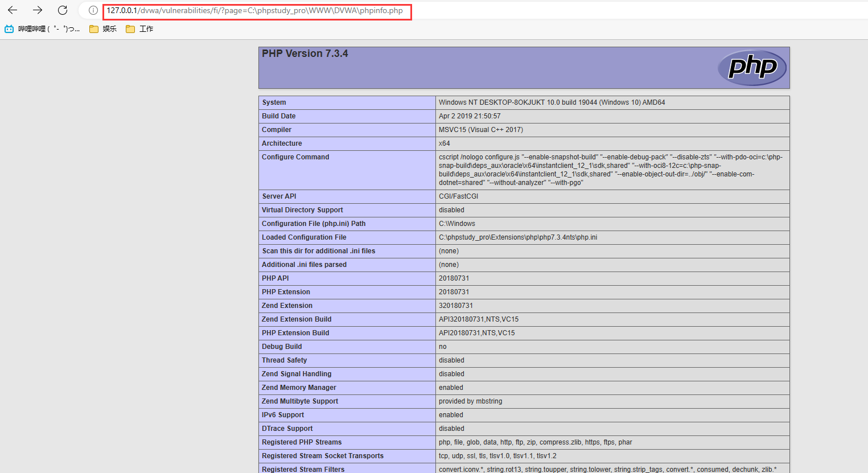
Task: Click the php, file, glob, data streams value
Action: coord(536,442)
